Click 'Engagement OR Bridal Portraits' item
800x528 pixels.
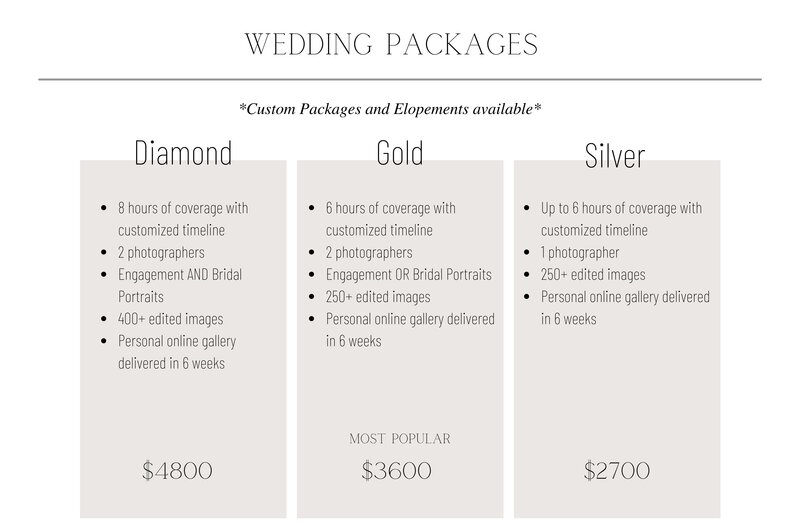[409, 274]
